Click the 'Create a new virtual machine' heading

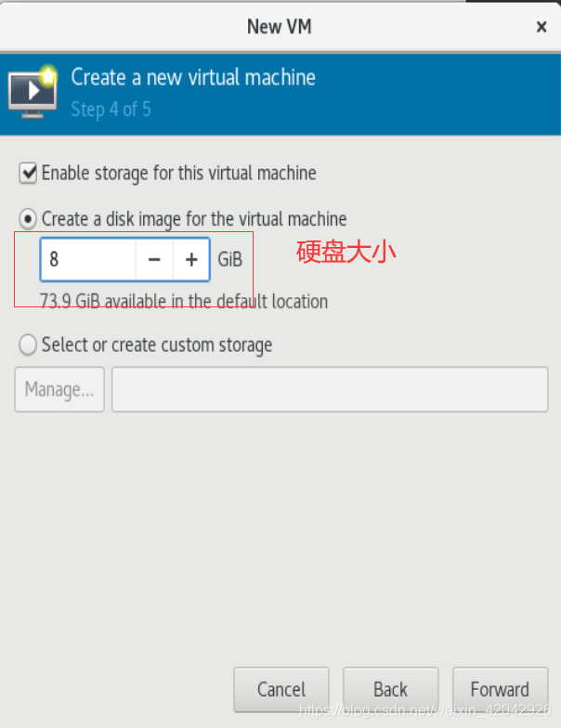[193, 77]
